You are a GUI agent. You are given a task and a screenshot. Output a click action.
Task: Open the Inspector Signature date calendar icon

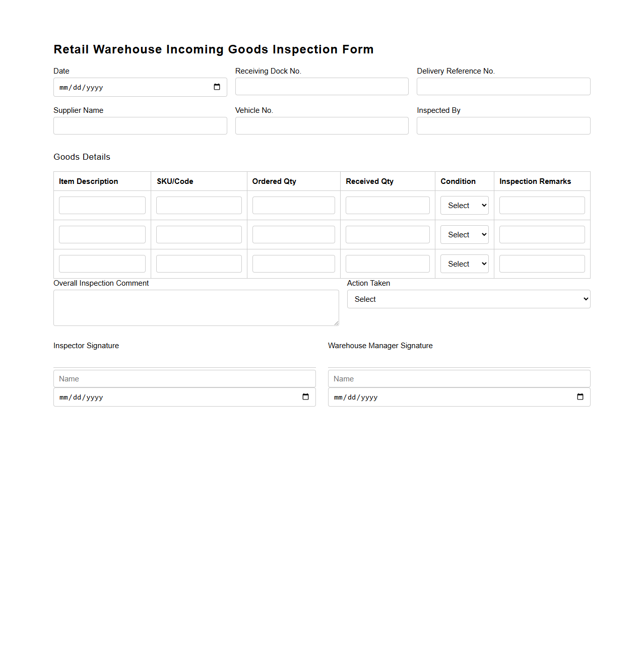click(305, 397)
